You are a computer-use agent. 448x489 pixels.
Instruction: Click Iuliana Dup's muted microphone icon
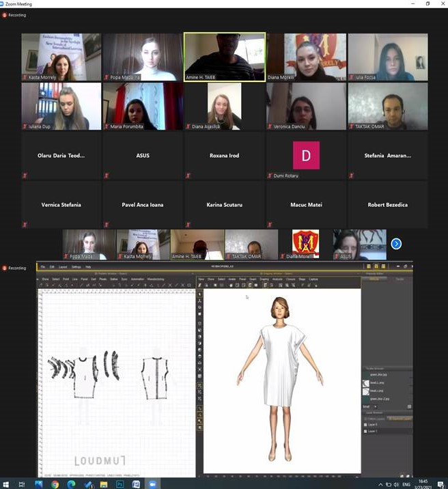click(25, 126)
